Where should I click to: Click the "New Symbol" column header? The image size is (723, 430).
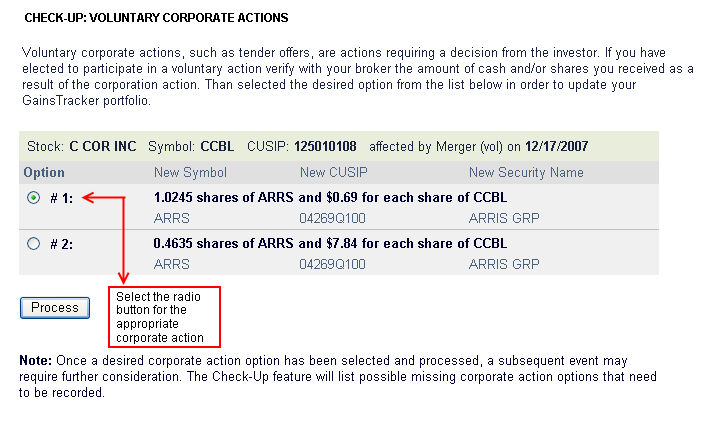pyautogui.click(x=191, y=173)
